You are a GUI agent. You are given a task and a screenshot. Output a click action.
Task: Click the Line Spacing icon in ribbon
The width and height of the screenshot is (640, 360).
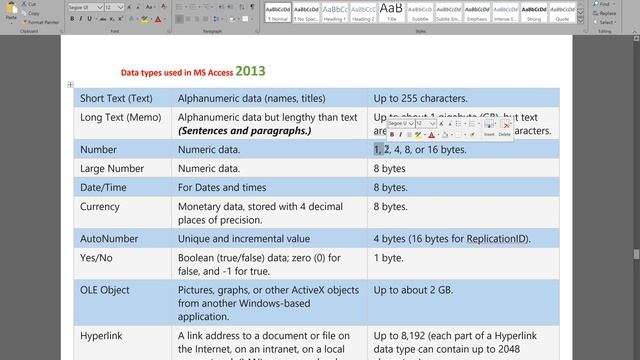[217, 19]
